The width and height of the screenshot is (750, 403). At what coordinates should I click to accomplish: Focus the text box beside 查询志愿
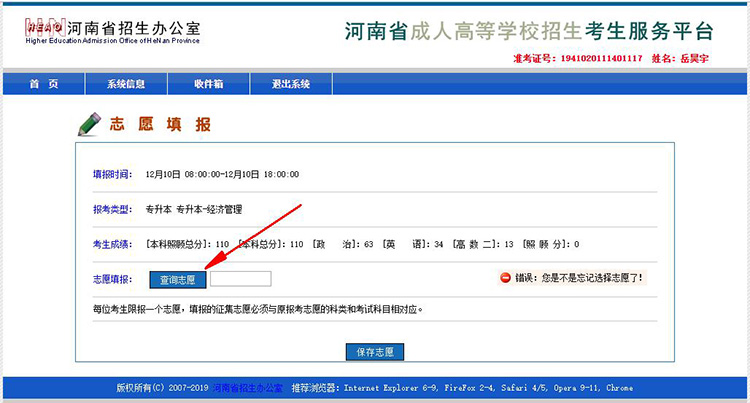point(240,279)
